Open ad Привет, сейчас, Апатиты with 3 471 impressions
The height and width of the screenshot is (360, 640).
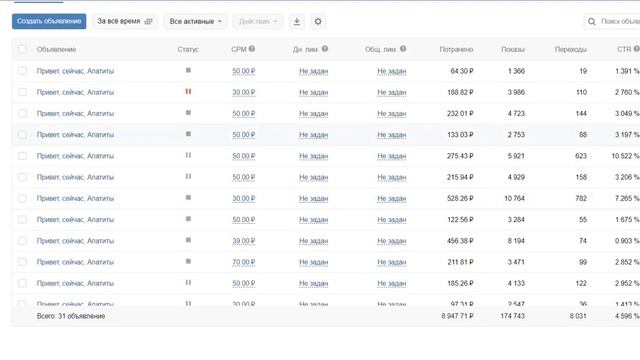[75, 262]
